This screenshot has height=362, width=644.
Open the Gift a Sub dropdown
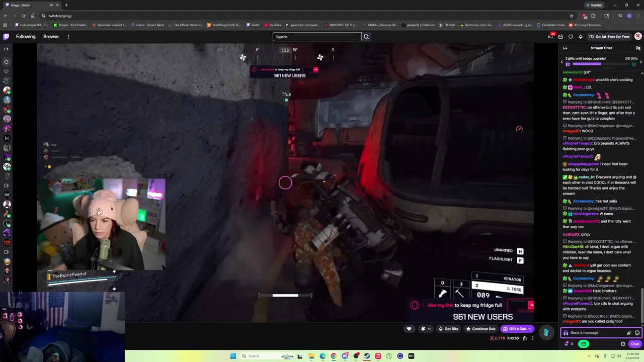517,329
